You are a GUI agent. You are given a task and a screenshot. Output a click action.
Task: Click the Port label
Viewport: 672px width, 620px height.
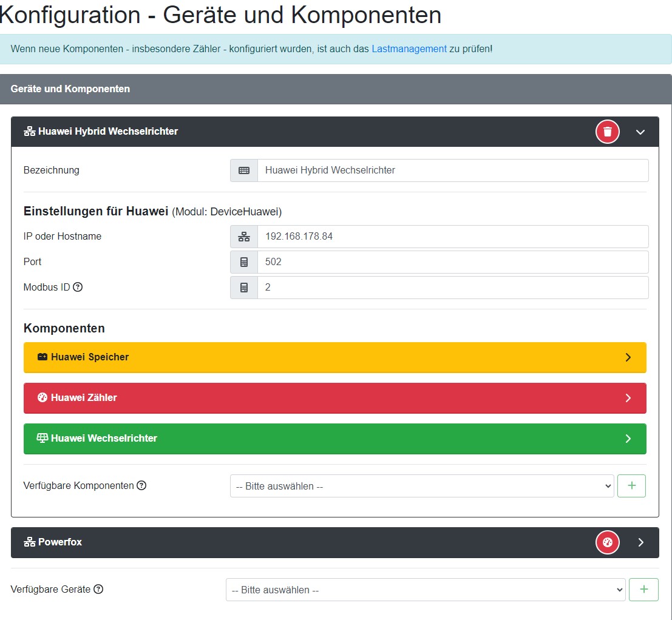(33, 261)
